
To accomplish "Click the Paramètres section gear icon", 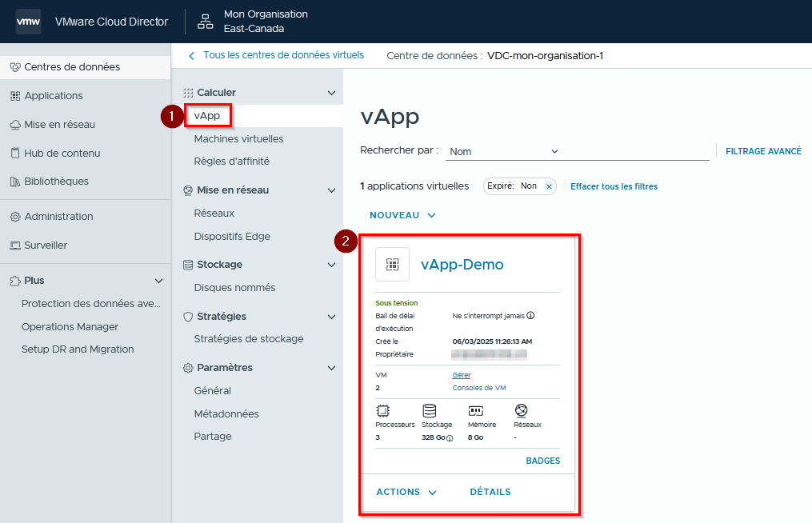I will coord(188,368).
